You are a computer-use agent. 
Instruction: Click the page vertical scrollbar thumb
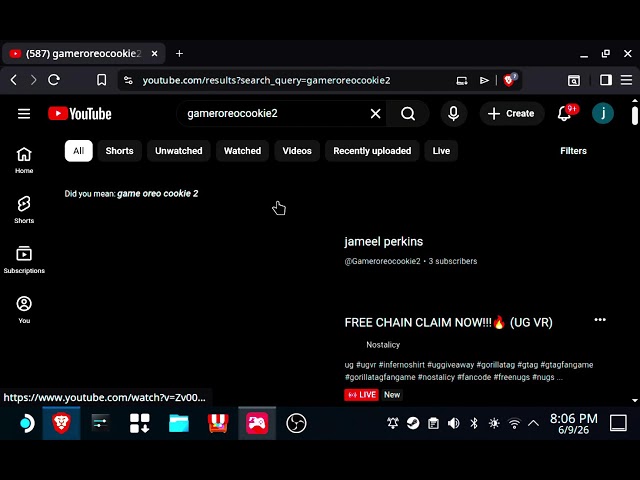click(x=635, y=116)
